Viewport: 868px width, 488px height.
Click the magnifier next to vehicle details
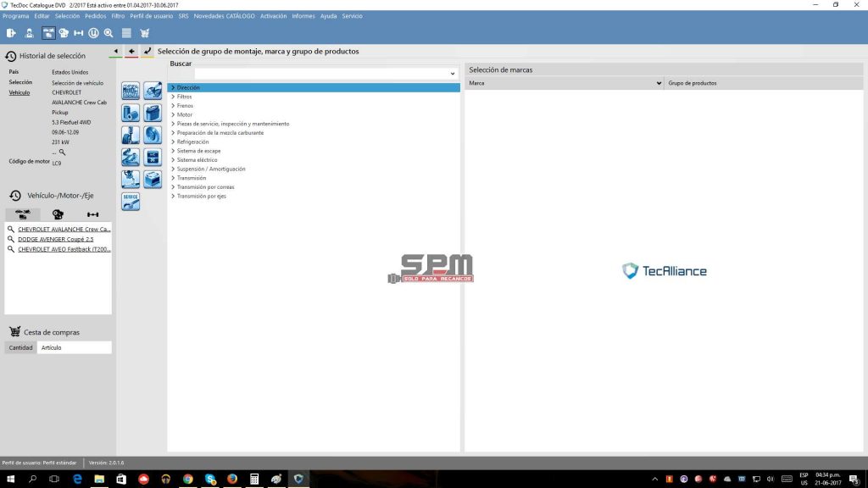tap(62, 152)
